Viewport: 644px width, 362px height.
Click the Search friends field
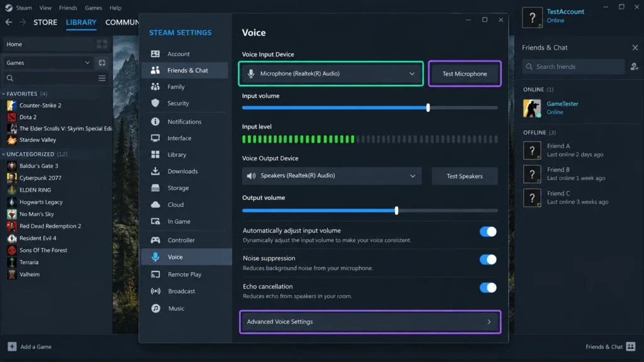pos(574,67)
